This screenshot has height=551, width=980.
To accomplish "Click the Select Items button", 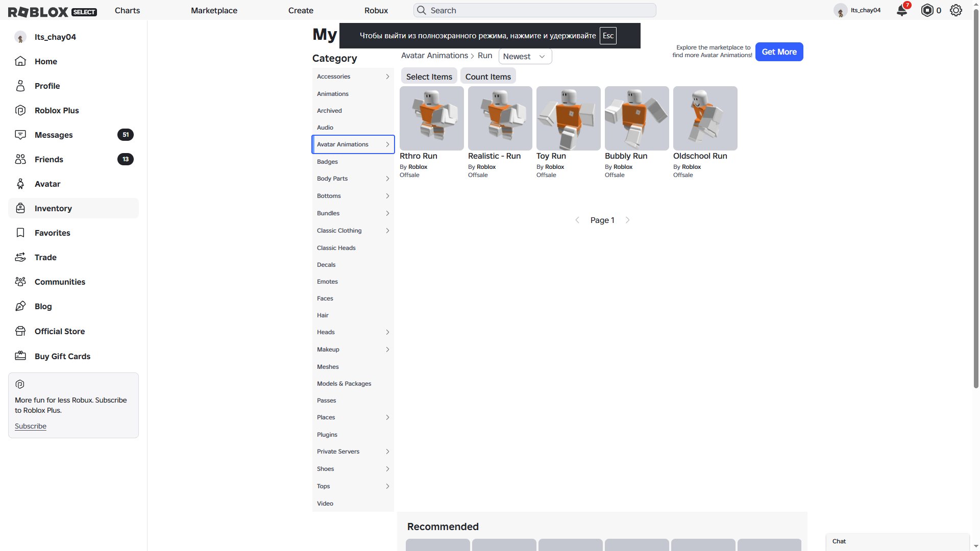I will pos(429,77).
